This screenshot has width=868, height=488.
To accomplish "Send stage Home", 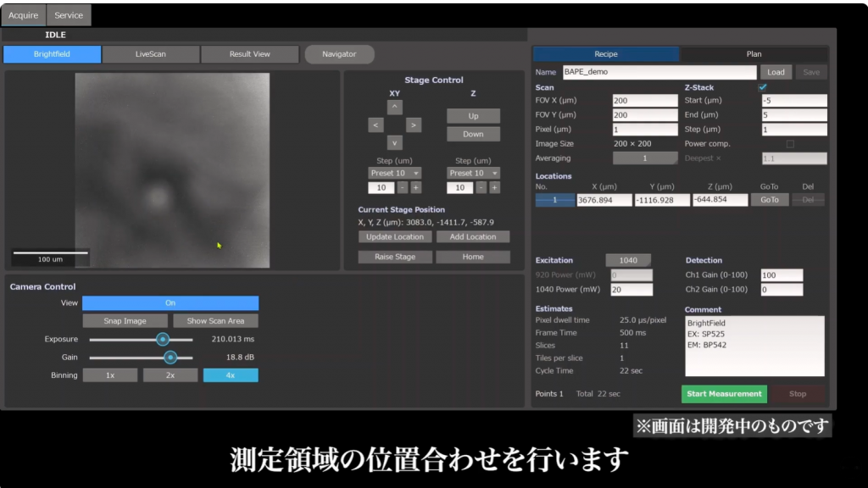I will click(473, 257).
